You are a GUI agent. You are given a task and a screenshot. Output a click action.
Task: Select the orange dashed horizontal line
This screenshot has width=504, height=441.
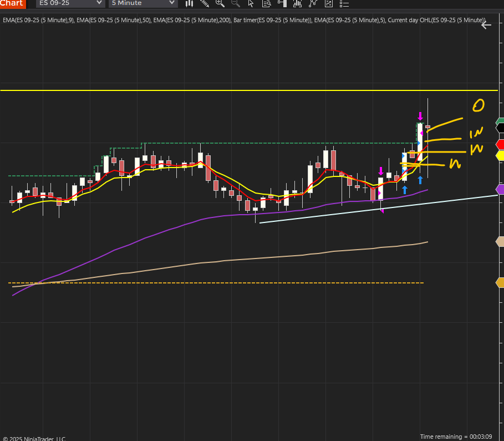pos(216,283)
